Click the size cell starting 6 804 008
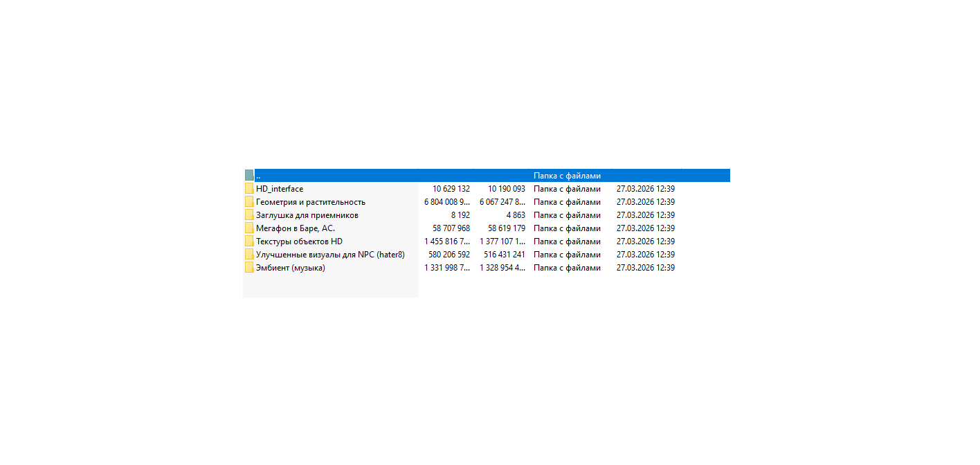This screenshot has height=465, width=980. 447,202
